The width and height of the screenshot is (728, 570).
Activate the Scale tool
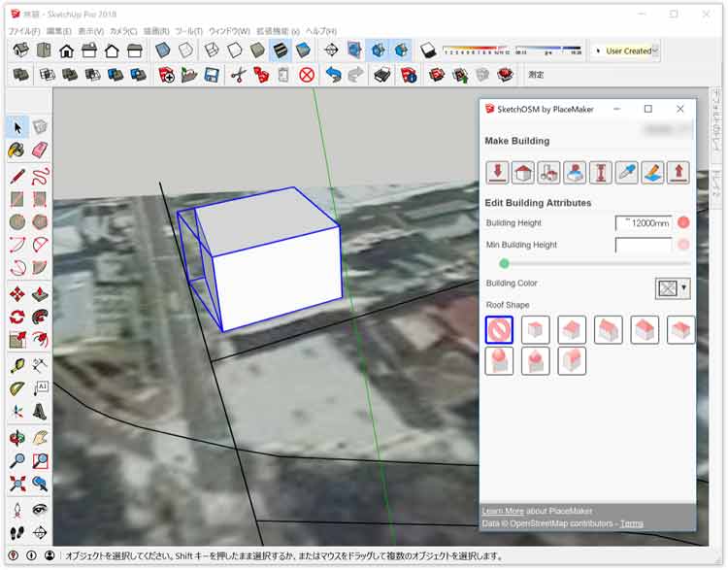pos(17,340)
